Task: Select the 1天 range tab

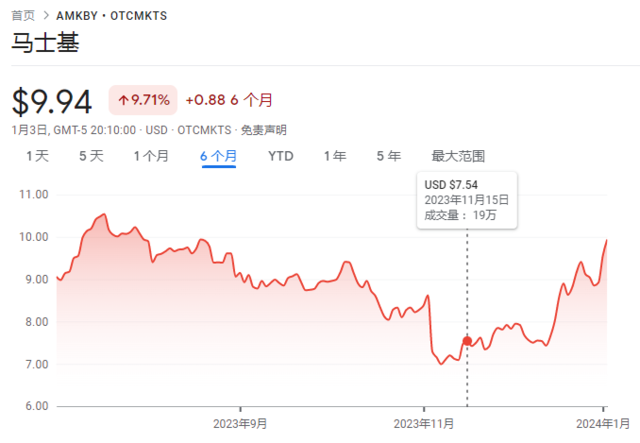Action: [x=37, y=156]
